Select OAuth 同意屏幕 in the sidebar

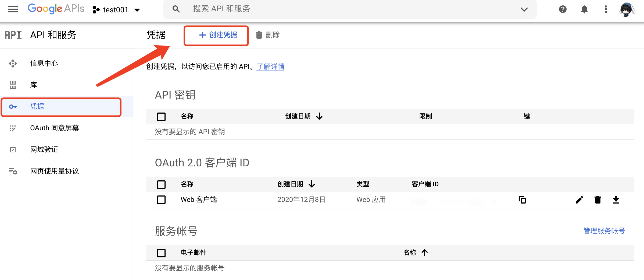coord(54,128)
